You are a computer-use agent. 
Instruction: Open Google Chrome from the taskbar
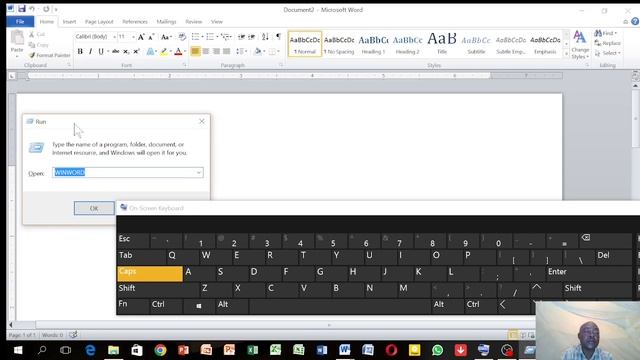click(160, 350)
